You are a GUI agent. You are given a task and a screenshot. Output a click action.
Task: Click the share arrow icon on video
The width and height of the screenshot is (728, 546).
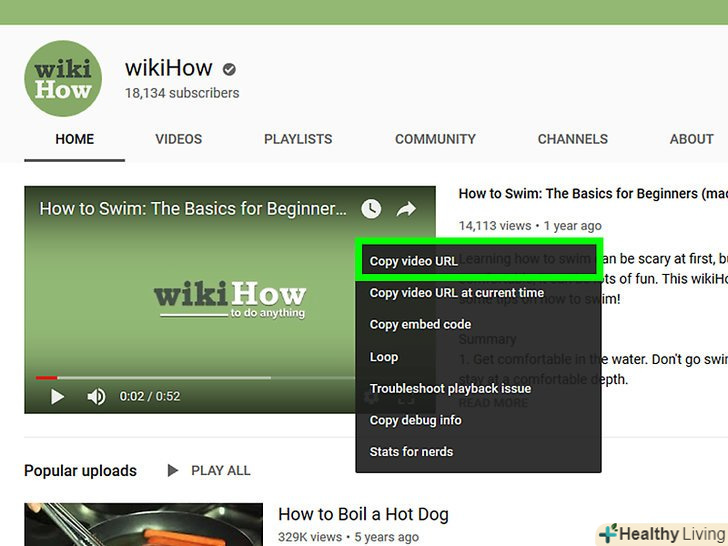tap(406, 209)
